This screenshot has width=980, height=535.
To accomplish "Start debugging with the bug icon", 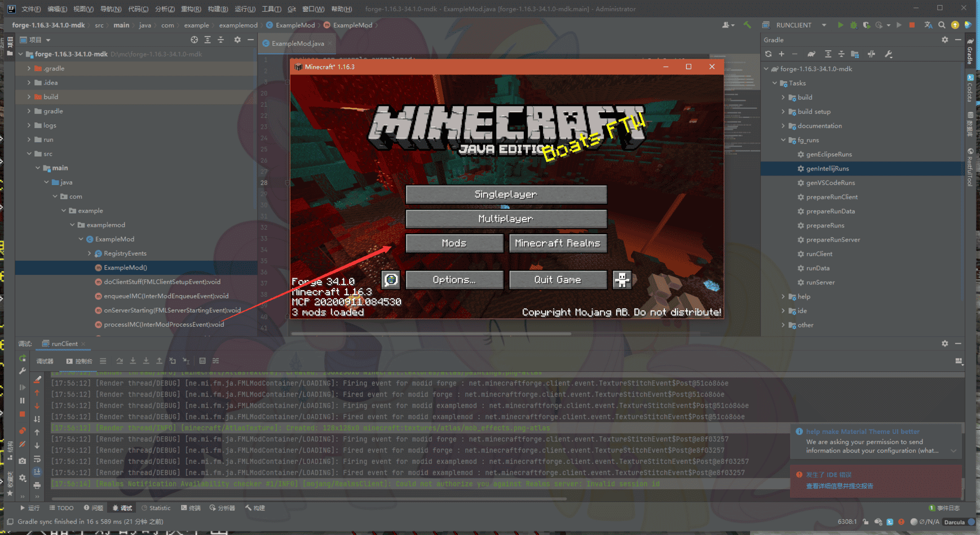I will [x=854, y=25].
